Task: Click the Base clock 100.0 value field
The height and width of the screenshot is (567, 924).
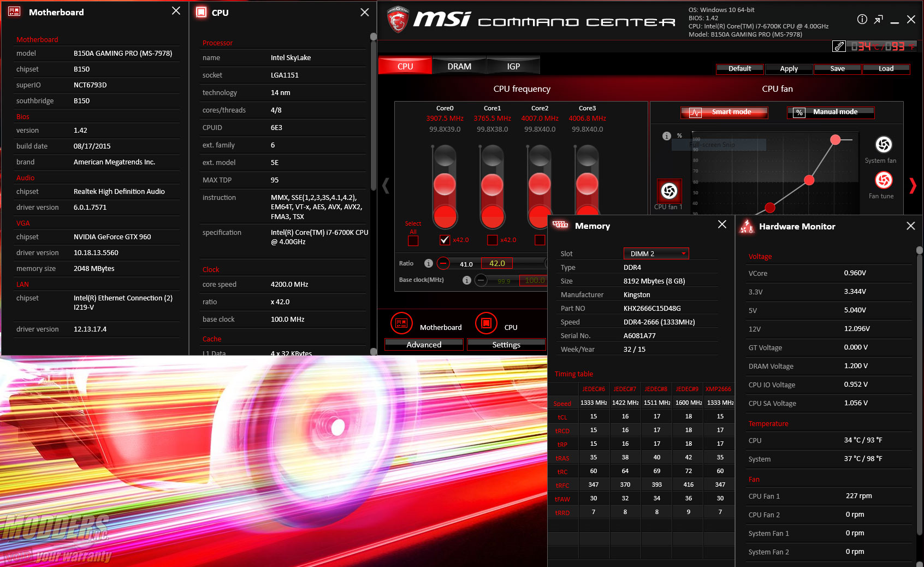Action: tap(534, 280)
